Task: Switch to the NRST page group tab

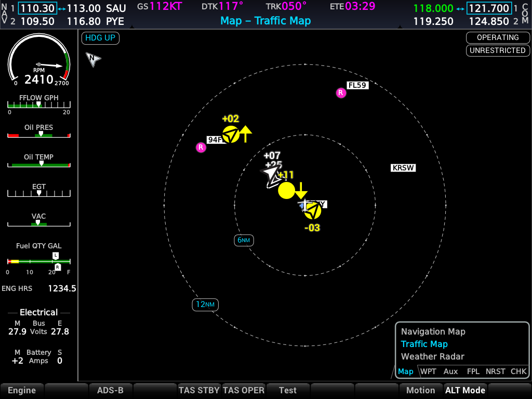Action: coord(495,371)
